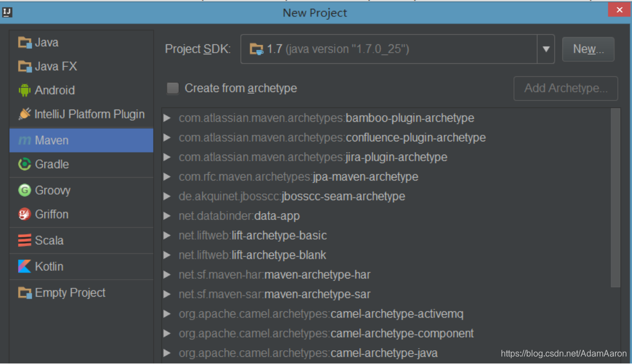Click the Java folder icon in sidebar

(x=25, y=42)
